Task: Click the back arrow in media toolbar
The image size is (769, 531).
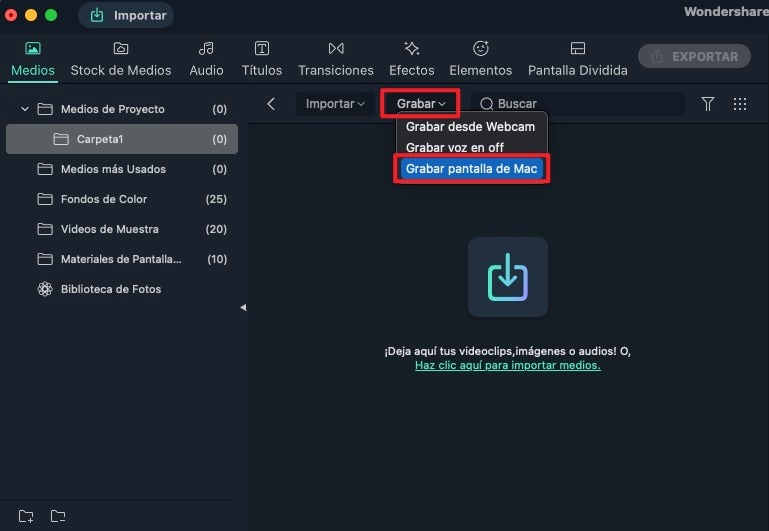Action: pyautogui.click(x=271, y=104)
